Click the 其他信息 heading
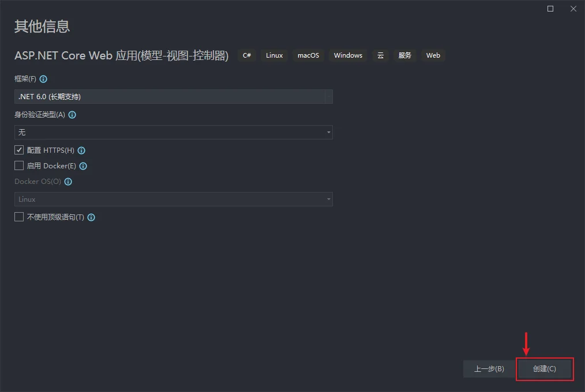585x392 pixels. coord(42,27)
